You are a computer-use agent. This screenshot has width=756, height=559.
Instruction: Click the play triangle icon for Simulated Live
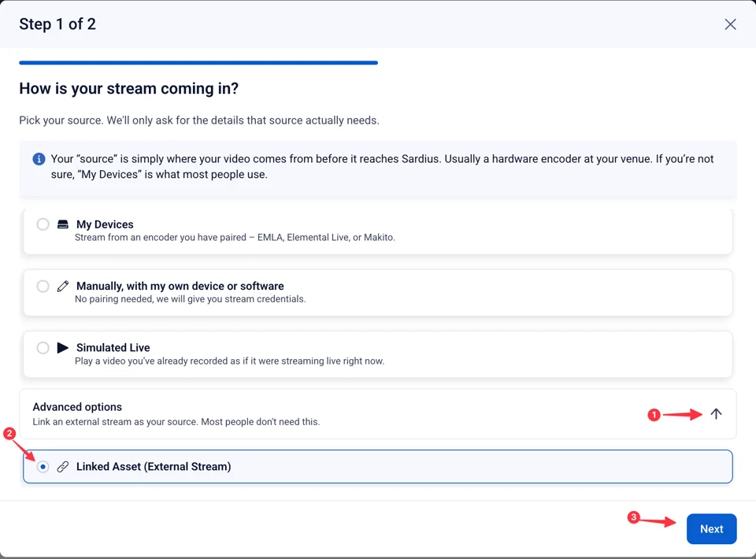(63, 347)
